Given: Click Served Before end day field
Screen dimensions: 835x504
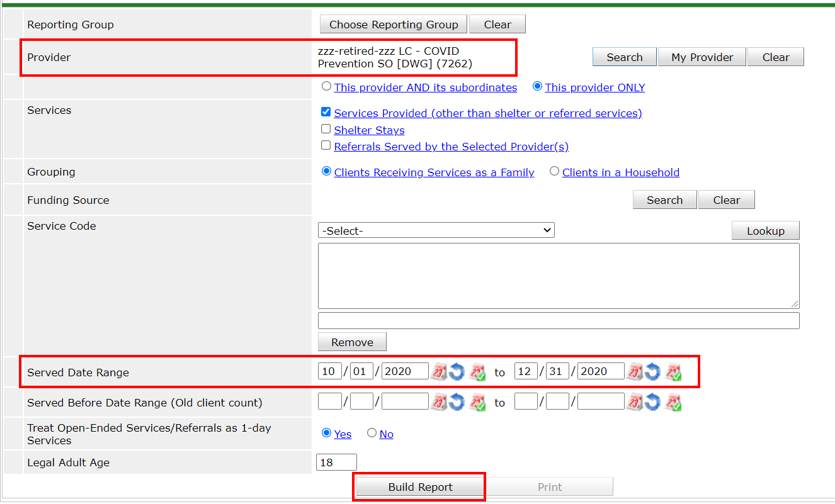Looking at the screenshot, I should point(557,401).
